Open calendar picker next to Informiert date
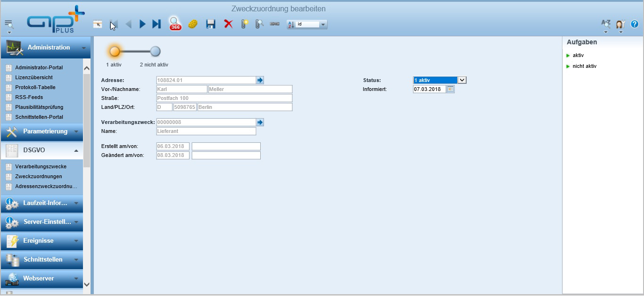 click(450, 89)
